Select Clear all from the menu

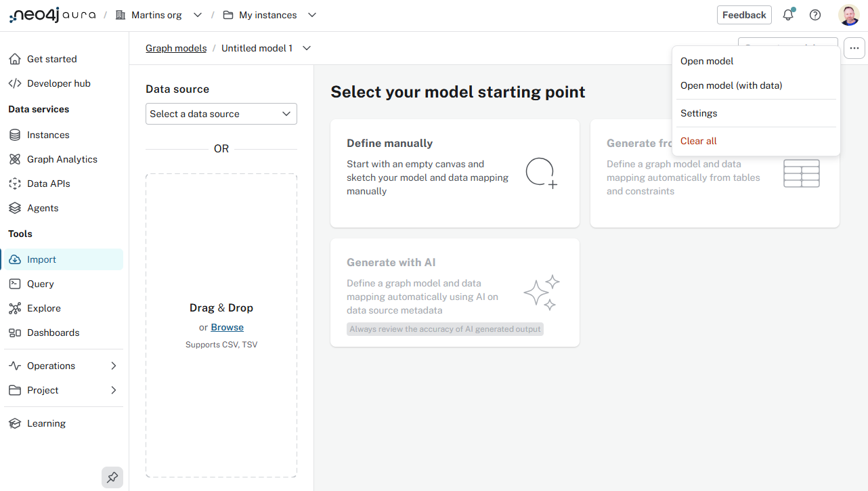(x=698, y=140)
